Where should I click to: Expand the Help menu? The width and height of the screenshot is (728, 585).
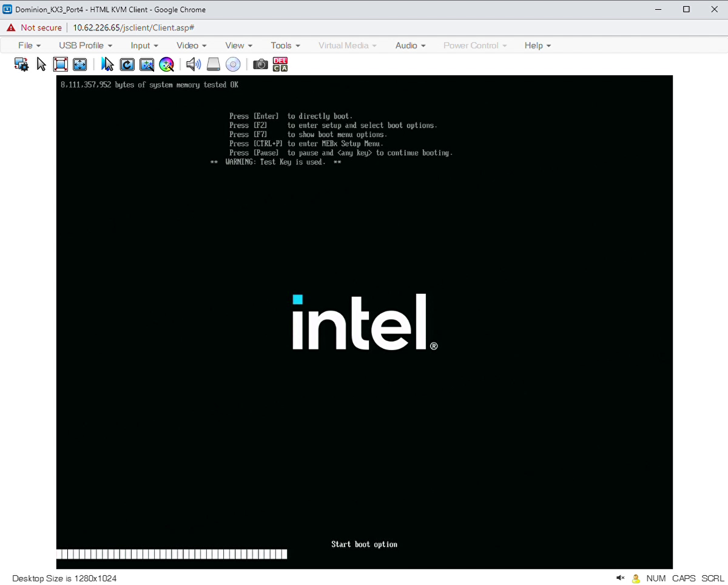(538, 46)
